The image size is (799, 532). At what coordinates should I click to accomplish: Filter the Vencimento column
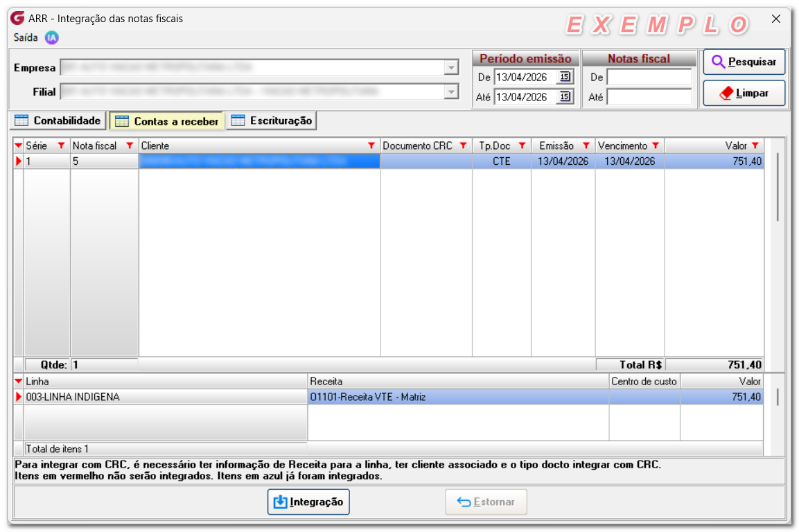tap(656, 145)
